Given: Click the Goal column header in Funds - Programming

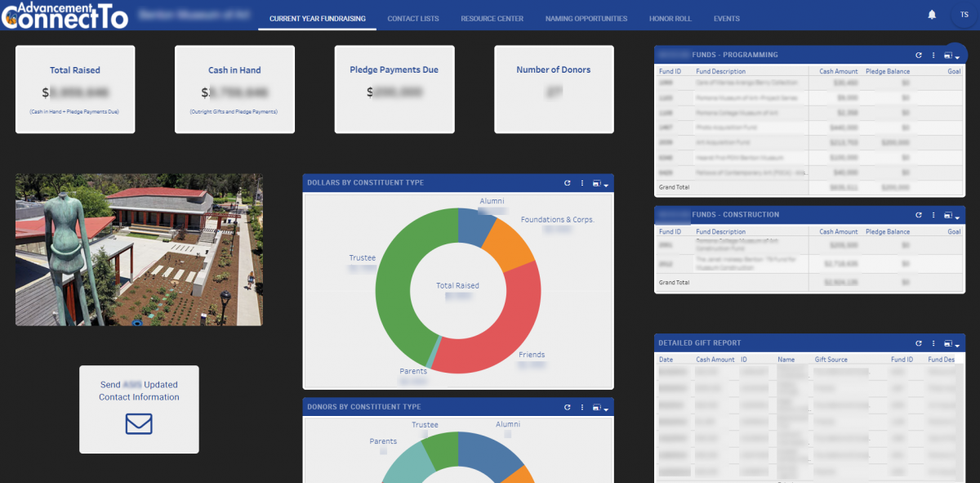Looking at the screenshot, I should tap(954, 72).
